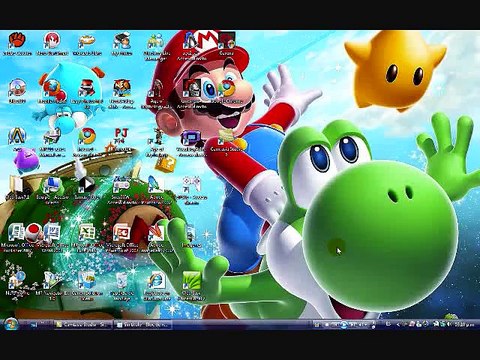The image size is (480, 360).
Task: Open the green grass-blades desktop shortcut
Action: [x=191, y=280]
